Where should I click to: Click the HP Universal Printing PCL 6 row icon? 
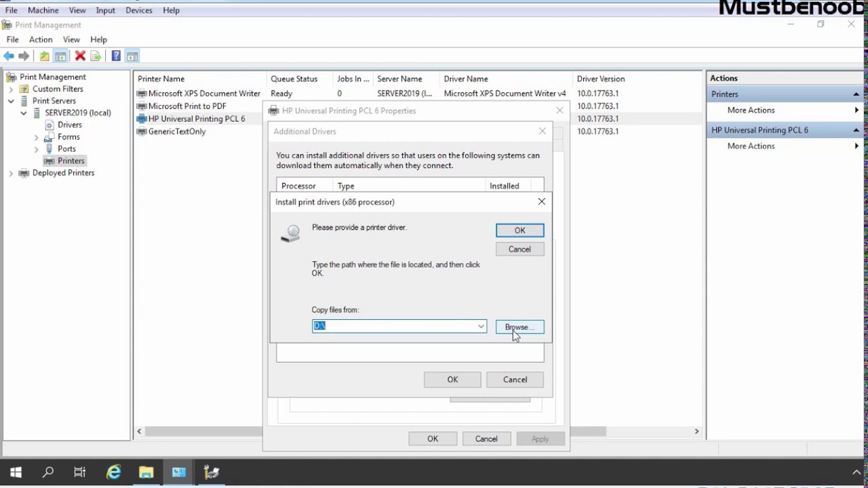[142, 119]
